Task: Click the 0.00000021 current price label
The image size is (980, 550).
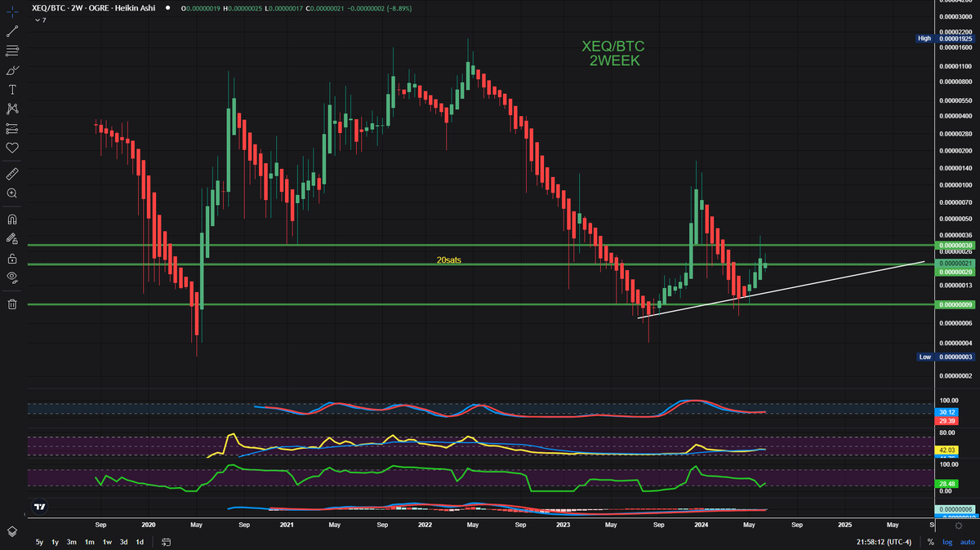Action: [x=955, y=264]
